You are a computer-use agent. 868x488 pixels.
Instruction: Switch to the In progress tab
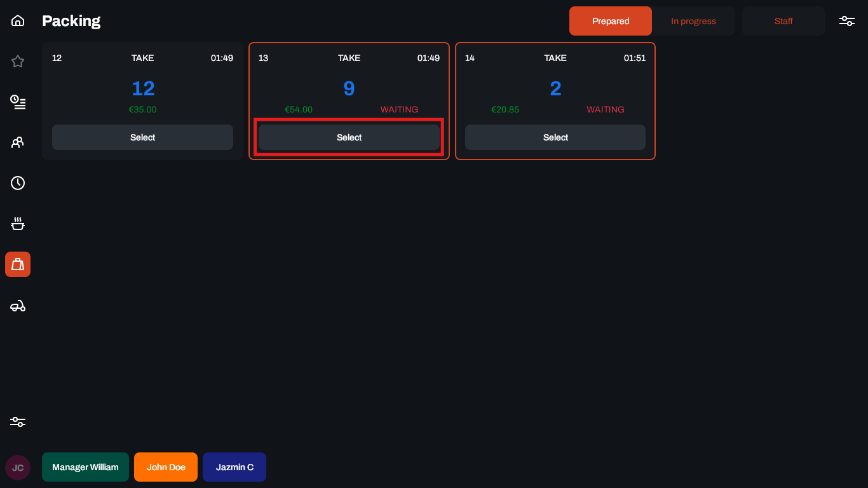[693, 21]
